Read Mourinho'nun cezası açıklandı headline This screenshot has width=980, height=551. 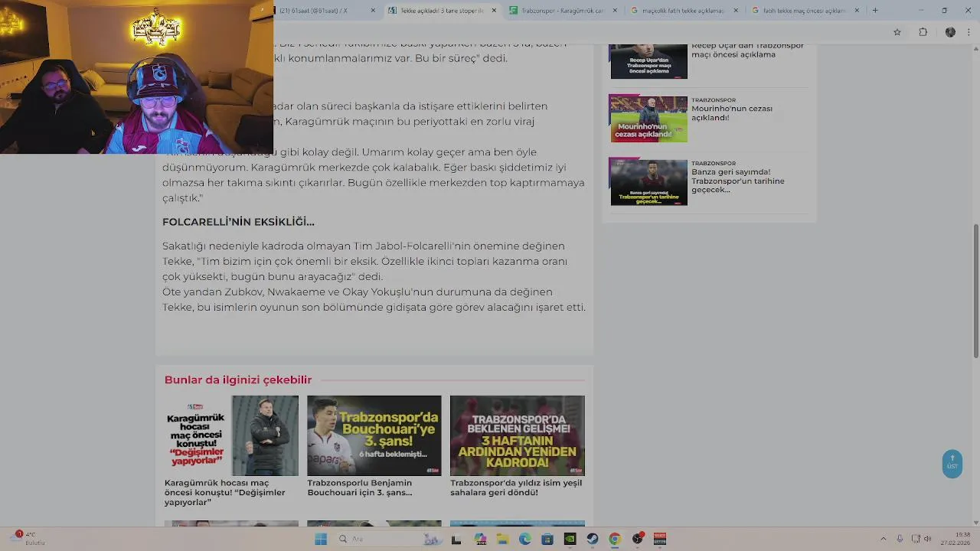[731, 113]
